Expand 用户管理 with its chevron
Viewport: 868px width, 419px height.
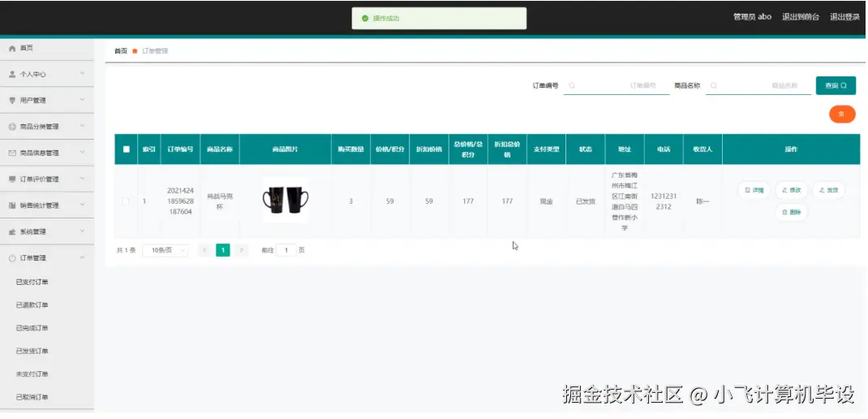(x=82, y=100)
